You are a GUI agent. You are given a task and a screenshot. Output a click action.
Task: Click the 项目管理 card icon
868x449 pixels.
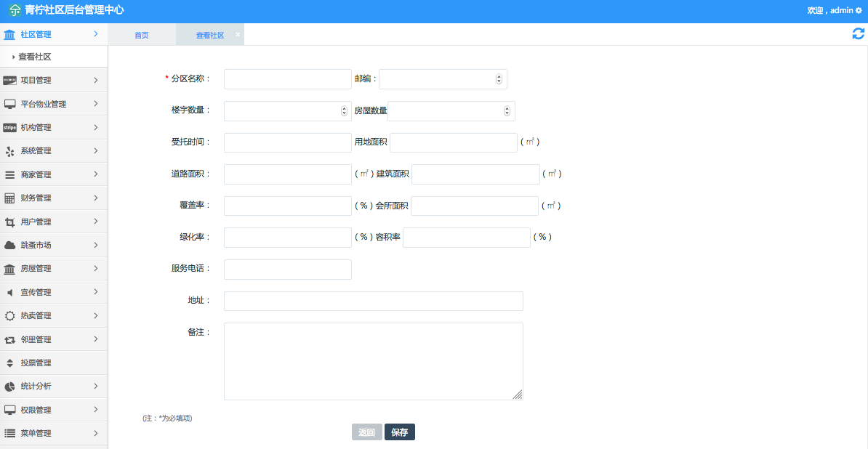click(9, 80)
